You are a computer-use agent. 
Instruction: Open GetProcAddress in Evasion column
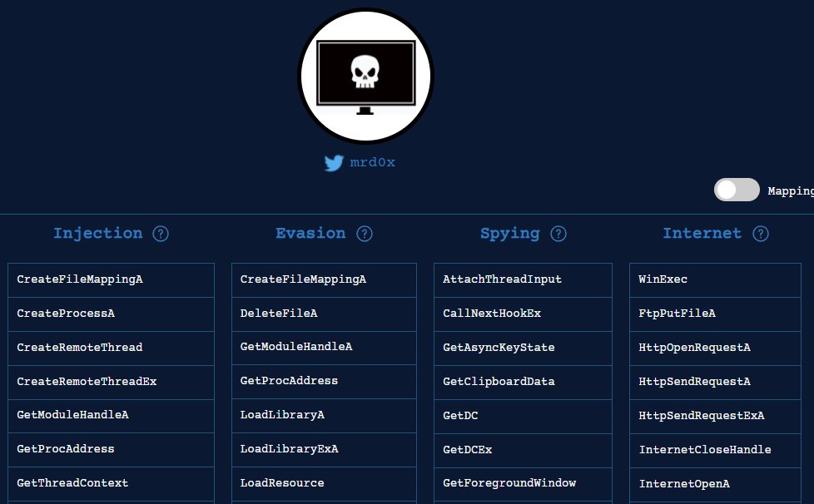[324, 382]
